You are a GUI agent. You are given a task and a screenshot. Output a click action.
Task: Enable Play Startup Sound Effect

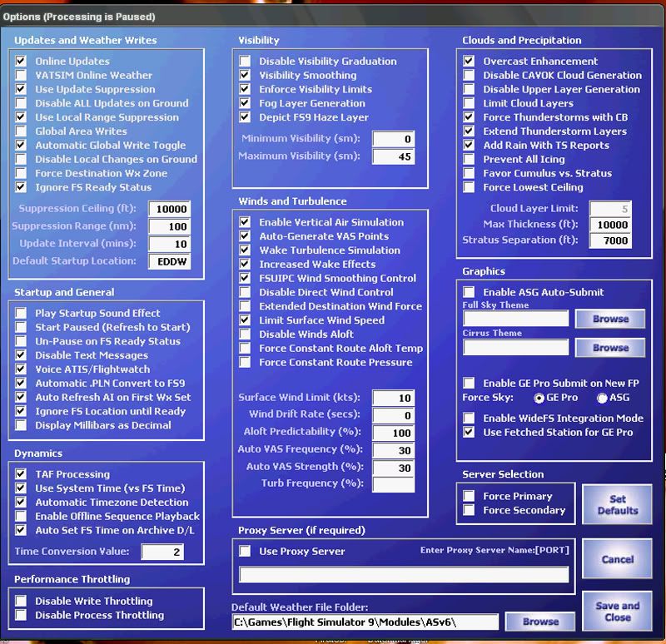pos(21,313)
